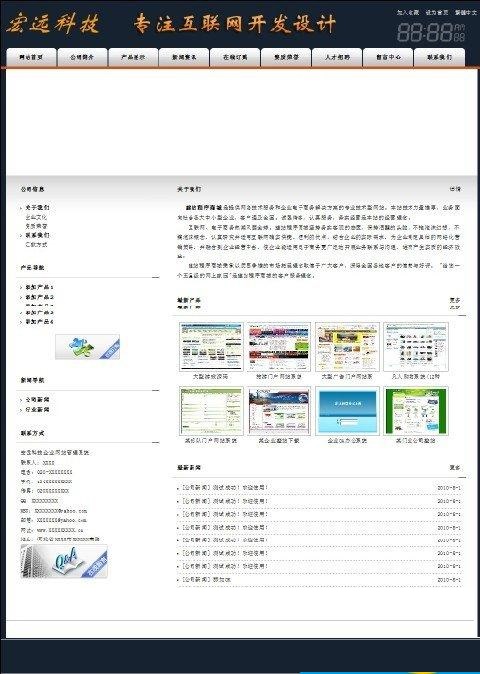Open the 人才招聘 navigation tab
The height and width of the screenshot is (674, 480).
[x=337, y=57]
